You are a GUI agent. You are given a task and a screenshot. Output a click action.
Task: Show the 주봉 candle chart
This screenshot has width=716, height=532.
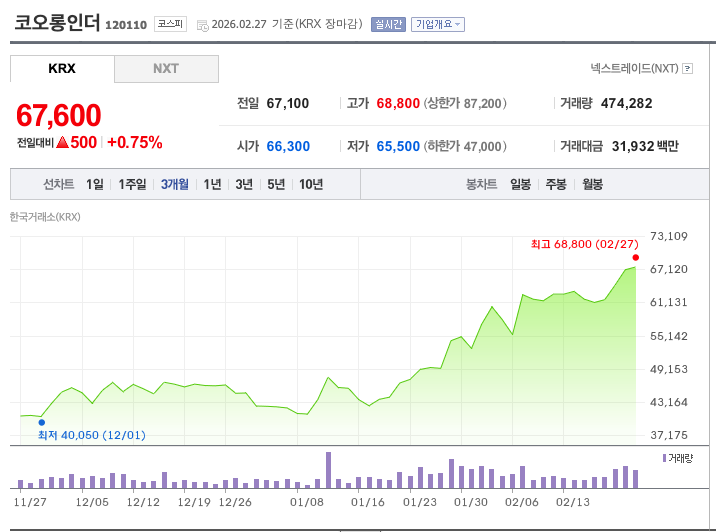[x=556, y=184]
